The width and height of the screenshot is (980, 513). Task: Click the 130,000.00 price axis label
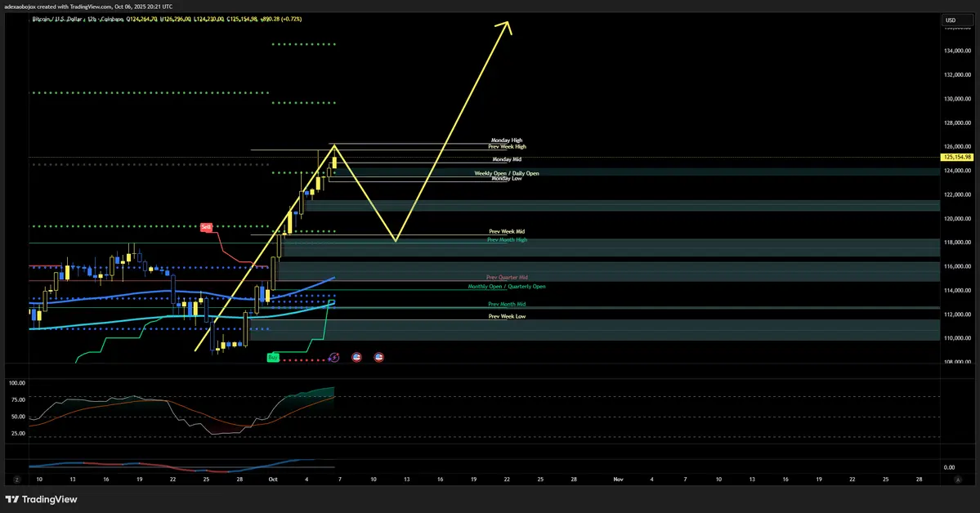tap(957, 99)
